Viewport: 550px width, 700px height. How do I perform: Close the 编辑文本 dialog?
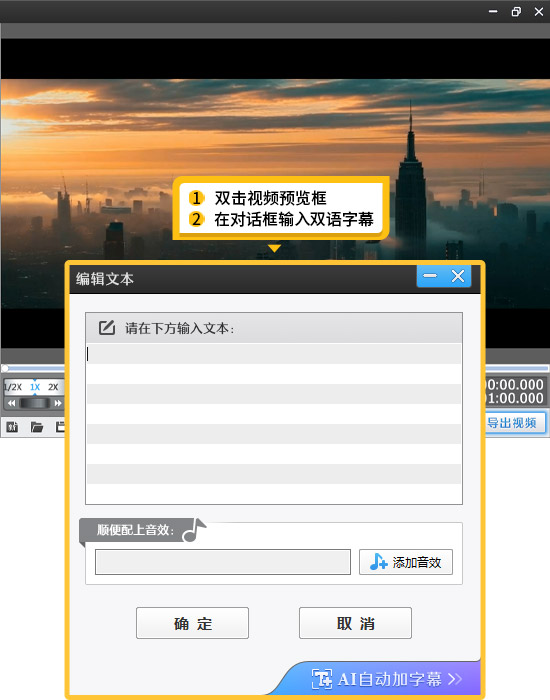click(458, 276)
